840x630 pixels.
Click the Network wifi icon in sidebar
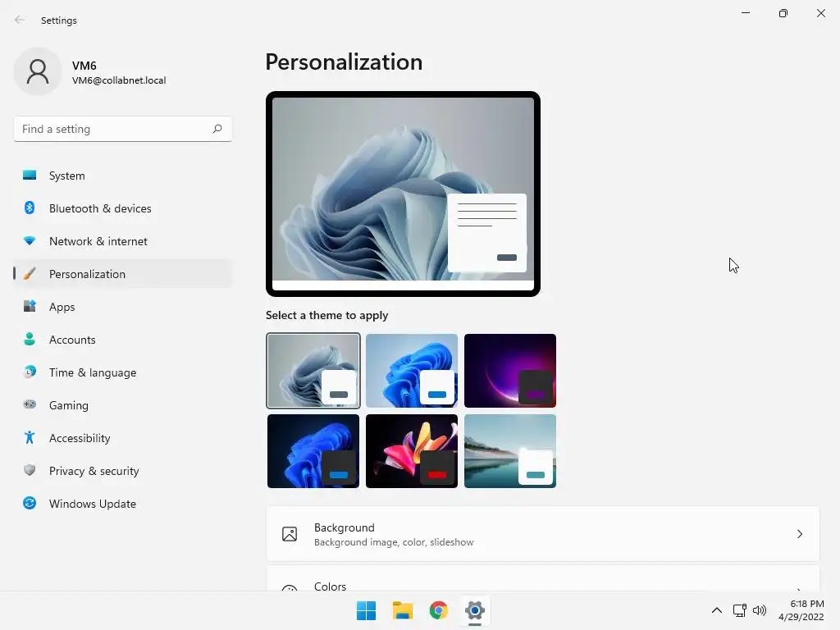point(30,241)
